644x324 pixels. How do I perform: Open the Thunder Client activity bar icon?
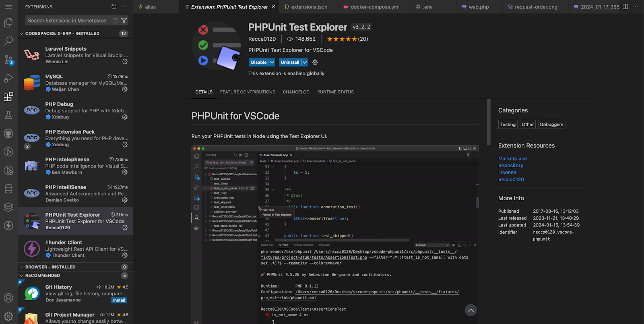point(8,226)
